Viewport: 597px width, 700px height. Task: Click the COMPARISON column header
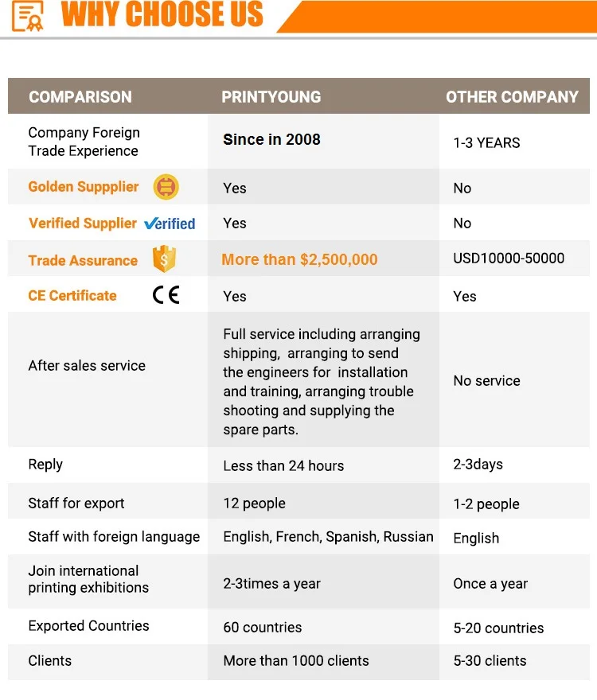click(x=80, y=97)
